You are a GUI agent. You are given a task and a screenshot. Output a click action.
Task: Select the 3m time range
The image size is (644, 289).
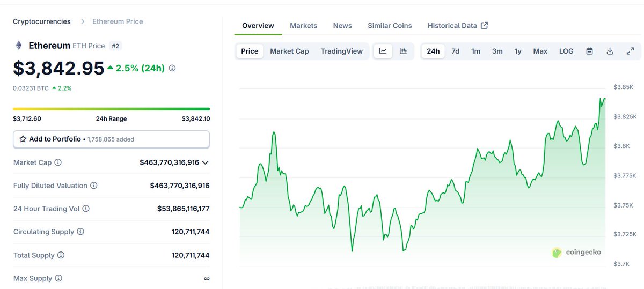pyautogui.click(x=497, y=51)
